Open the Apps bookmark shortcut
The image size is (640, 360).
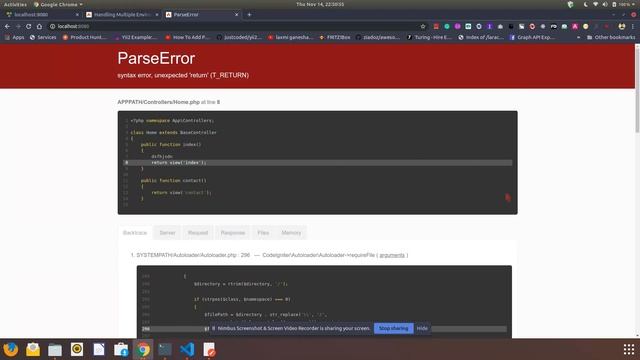coord(15,37)
